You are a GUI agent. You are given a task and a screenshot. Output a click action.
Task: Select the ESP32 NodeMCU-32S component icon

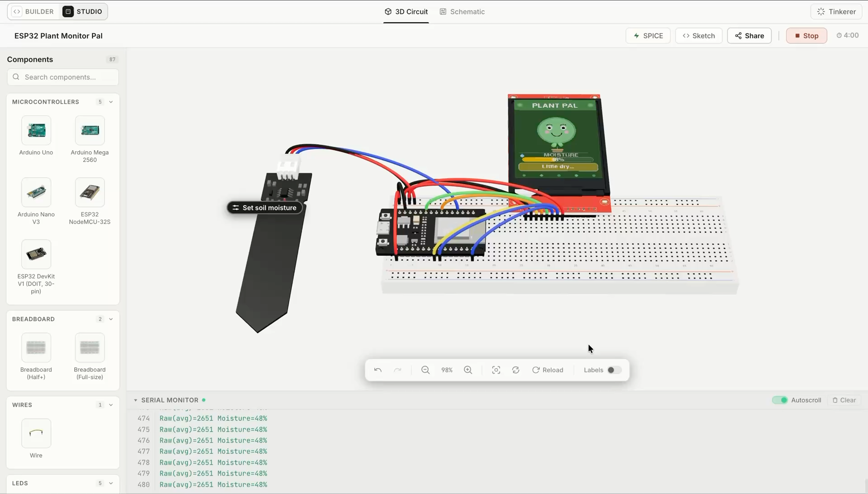[x=90, y=192]
